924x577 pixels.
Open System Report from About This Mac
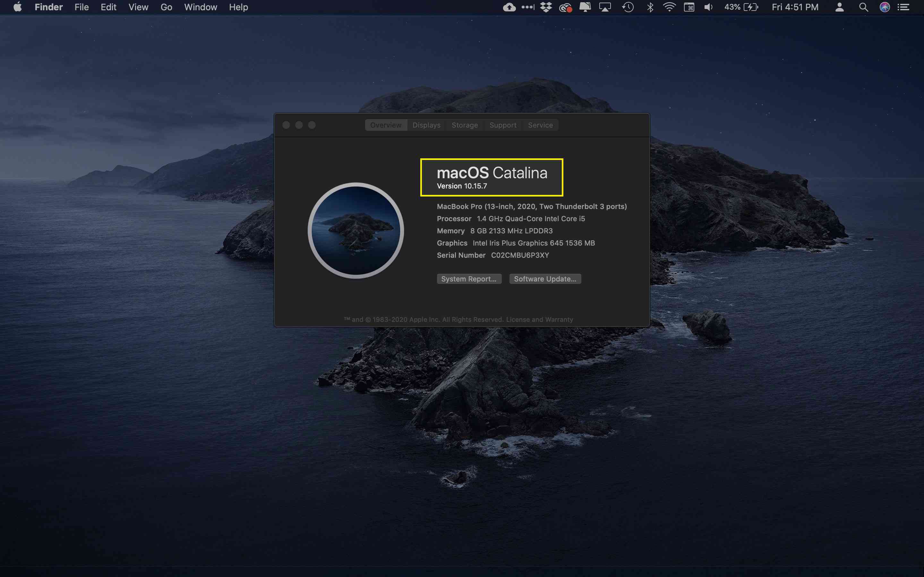pos(468,279)
